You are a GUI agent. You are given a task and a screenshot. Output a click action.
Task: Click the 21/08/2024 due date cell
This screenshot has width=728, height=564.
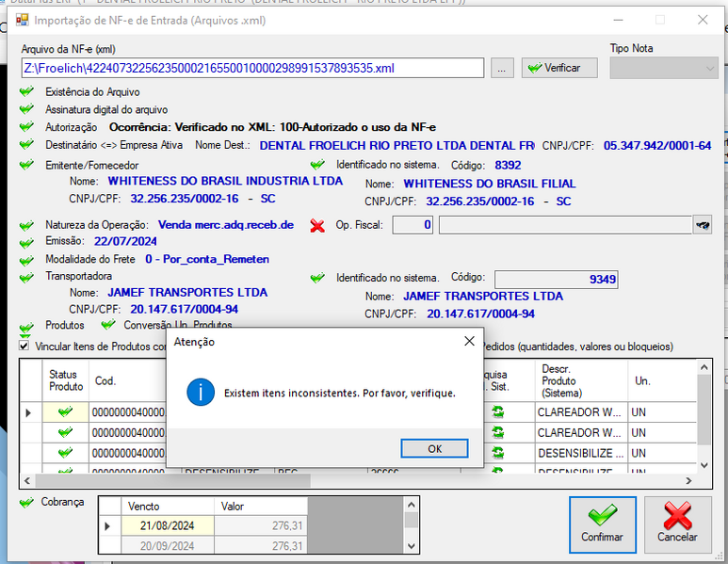(167, 526)
